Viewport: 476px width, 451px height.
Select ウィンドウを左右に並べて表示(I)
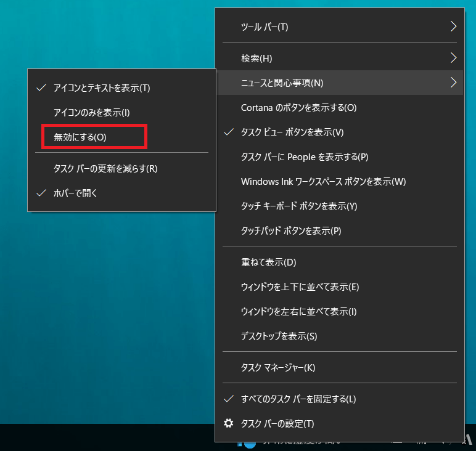click(x=340, y=312)
